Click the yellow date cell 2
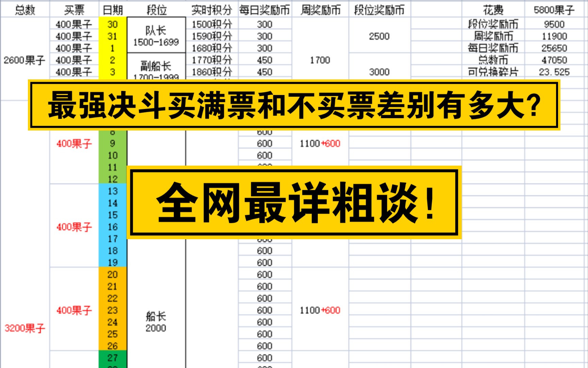 (113, 60)
